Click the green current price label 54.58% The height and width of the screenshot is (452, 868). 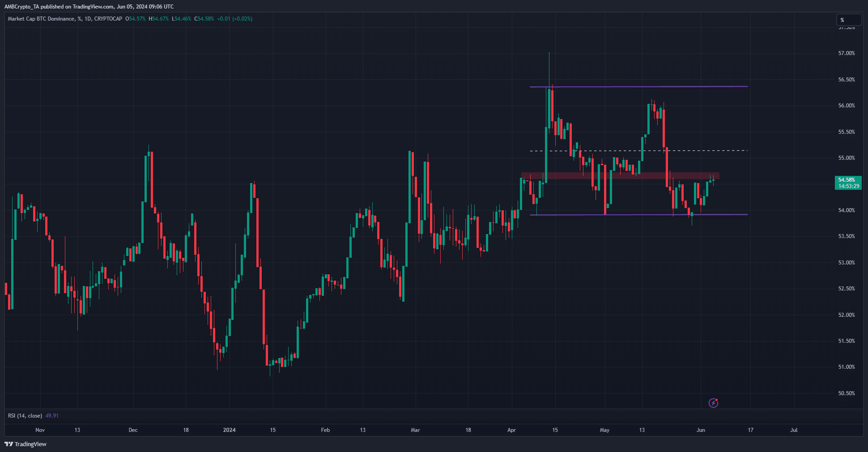coord(848,183)
